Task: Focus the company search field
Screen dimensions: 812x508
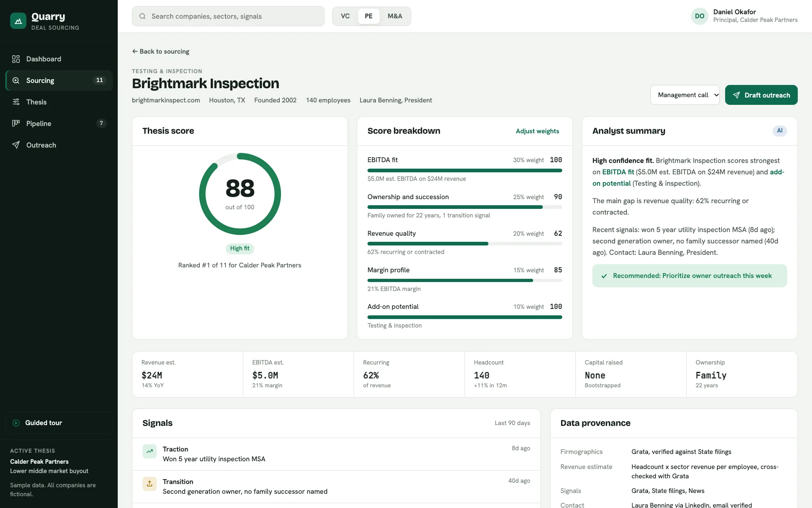Action: pyautogui.click(x=228, y=16)
